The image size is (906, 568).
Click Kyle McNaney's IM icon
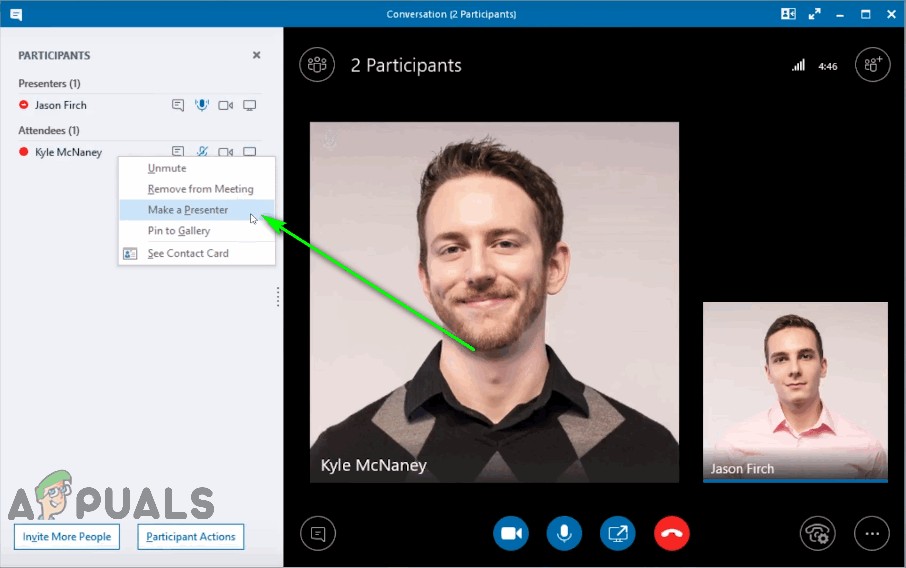(178, 151)
